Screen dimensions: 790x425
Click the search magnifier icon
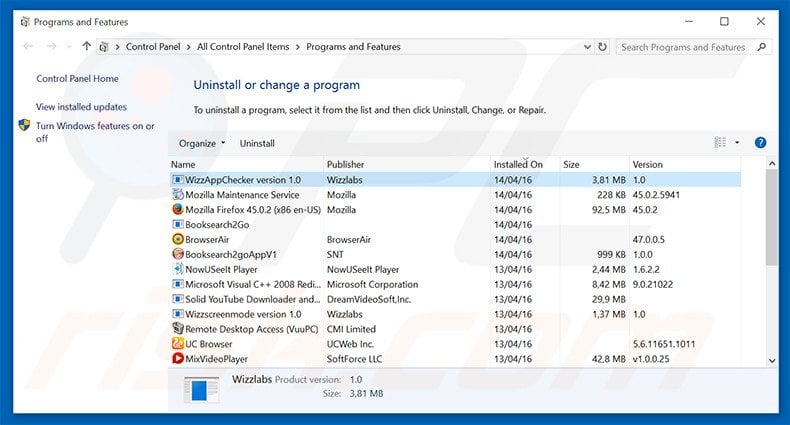[761, 47]
